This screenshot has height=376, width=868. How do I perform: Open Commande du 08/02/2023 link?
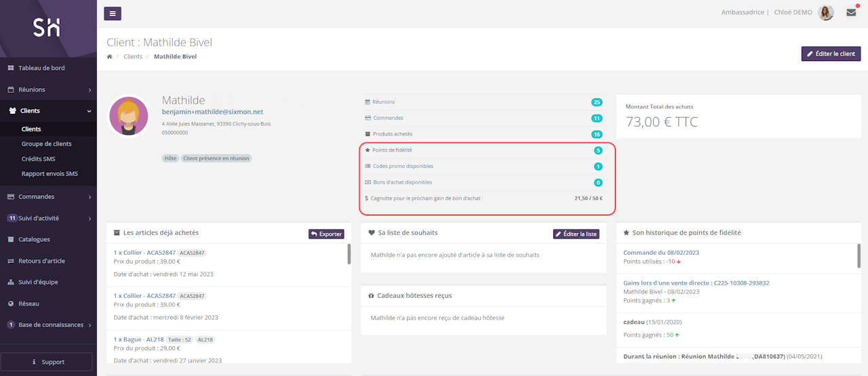[x=660, y=253]
